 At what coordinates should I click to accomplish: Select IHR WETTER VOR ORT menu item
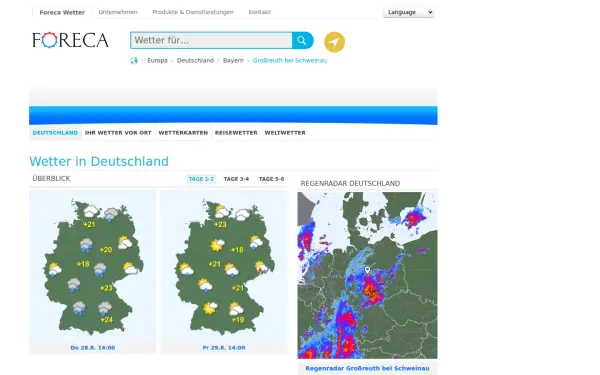(118, 133)
